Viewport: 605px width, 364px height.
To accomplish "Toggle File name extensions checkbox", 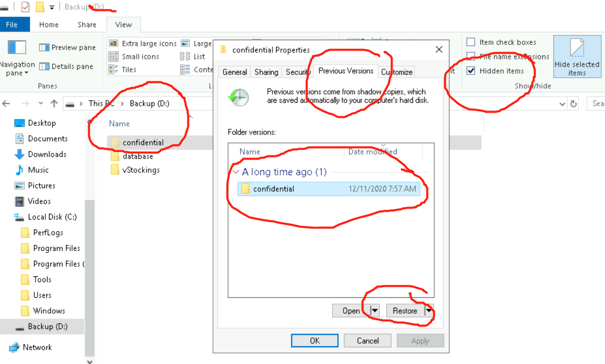I will (471, 56).
